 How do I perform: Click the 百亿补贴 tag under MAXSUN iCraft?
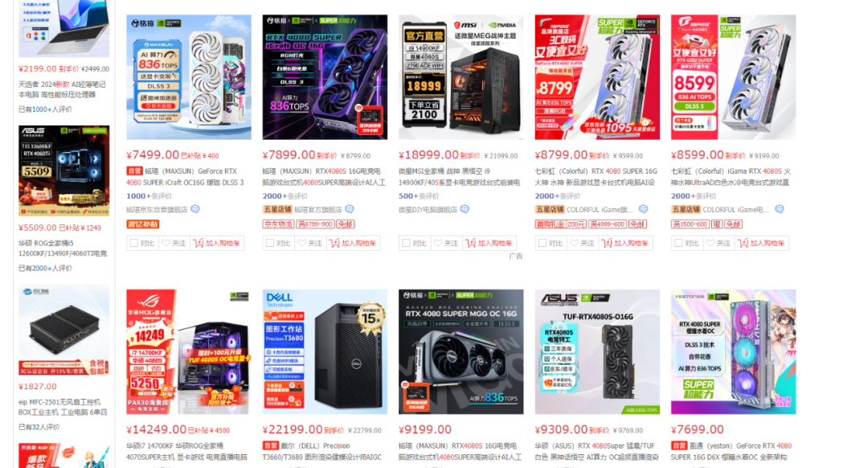click(x=143, y=224)
